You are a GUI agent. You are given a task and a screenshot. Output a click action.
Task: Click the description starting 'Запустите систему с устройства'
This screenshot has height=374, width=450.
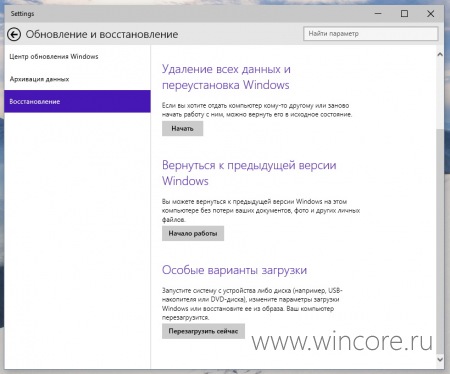(x=252, y=304)
